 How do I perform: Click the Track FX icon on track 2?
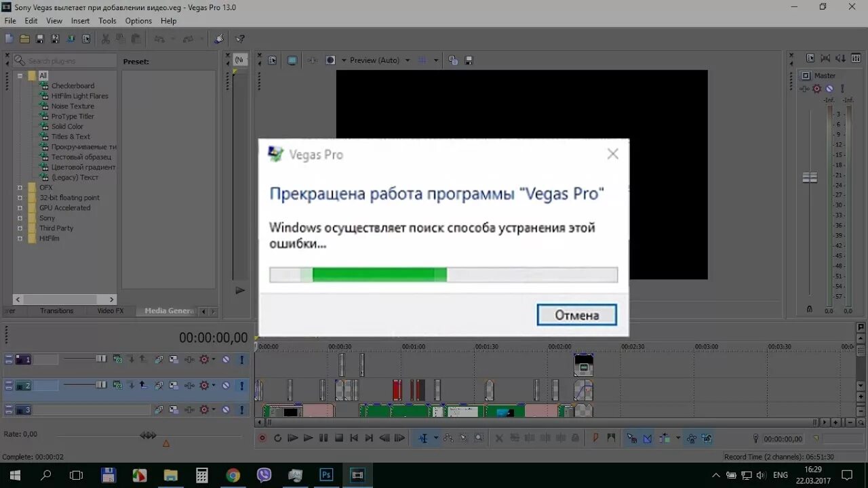pos(189,386)
